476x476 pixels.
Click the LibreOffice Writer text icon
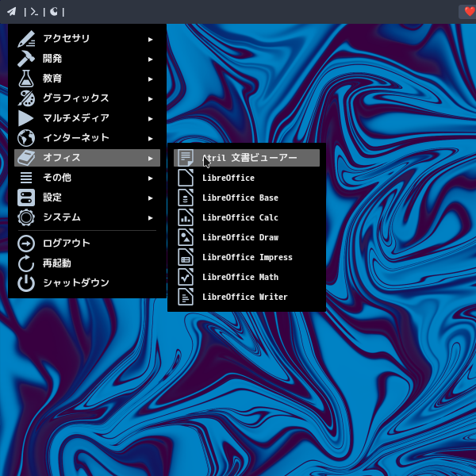tap(186, 297)
